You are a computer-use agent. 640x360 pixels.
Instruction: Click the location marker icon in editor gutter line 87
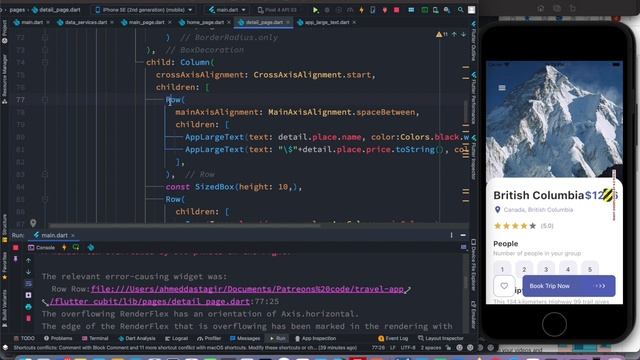pyautogui.click(x=33, y=223)
